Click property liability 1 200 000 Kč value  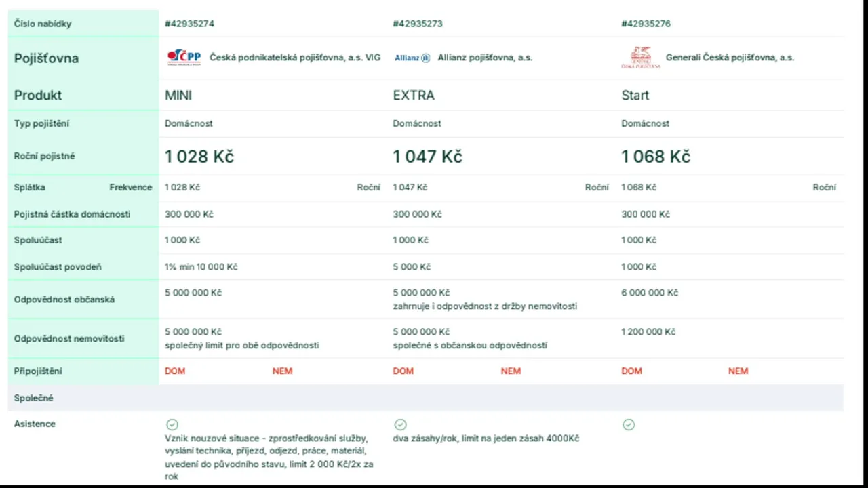pyautogui.click(x=648, y=332)
